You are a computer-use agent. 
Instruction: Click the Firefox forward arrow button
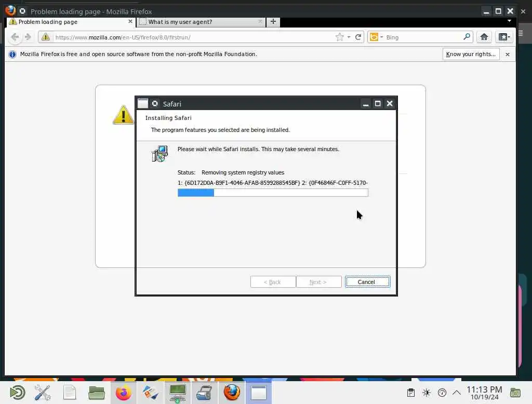pyautogui.click(x=28, y=37)
